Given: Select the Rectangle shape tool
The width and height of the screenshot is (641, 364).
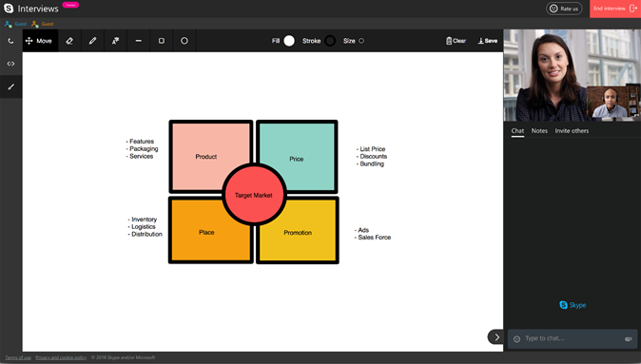Looking at the screenshot, I should pyautogui.click(x=161, y=41).
